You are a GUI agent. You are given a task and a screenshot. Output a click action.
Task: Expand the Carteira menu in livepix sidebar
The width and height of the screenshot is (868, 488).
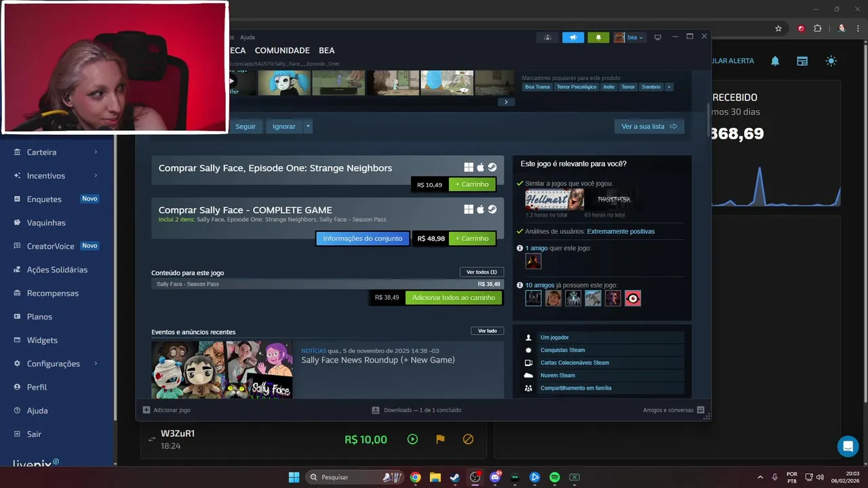[x=57, y=152]
